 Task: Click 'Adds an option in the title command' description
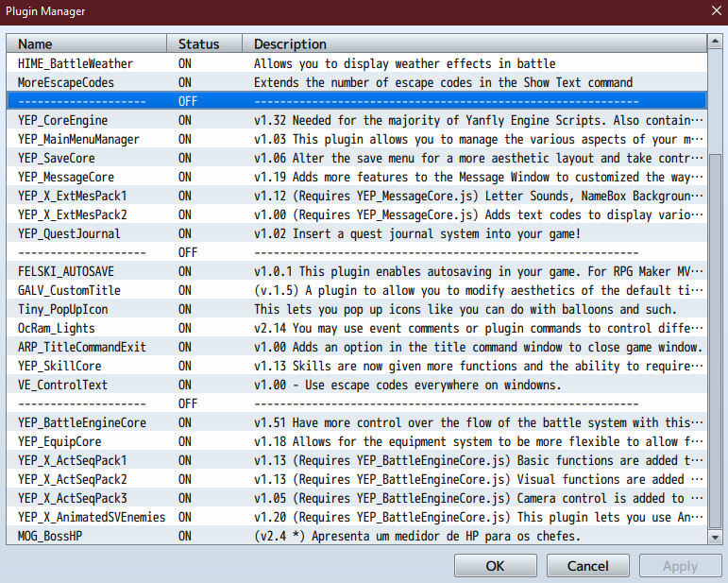click(x=478, y=347)
